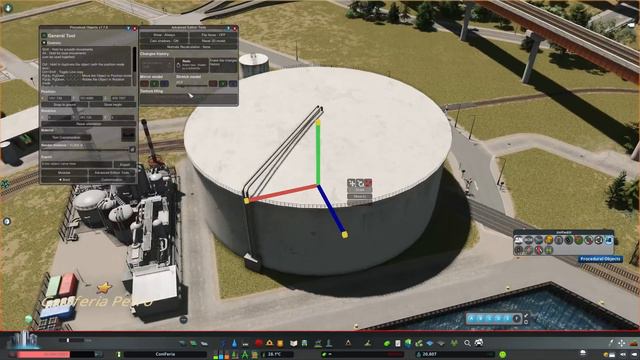The width and height of the screenshot is (640, 360).
Task: Click the Rotation Y input field
Action: coord(91,118)
